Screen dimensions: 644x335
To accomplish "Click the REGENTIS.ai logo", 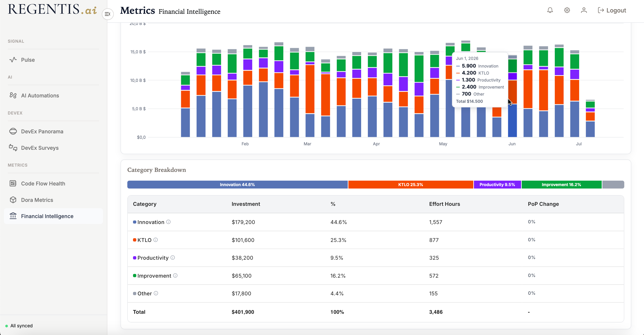I will (52, 9).
